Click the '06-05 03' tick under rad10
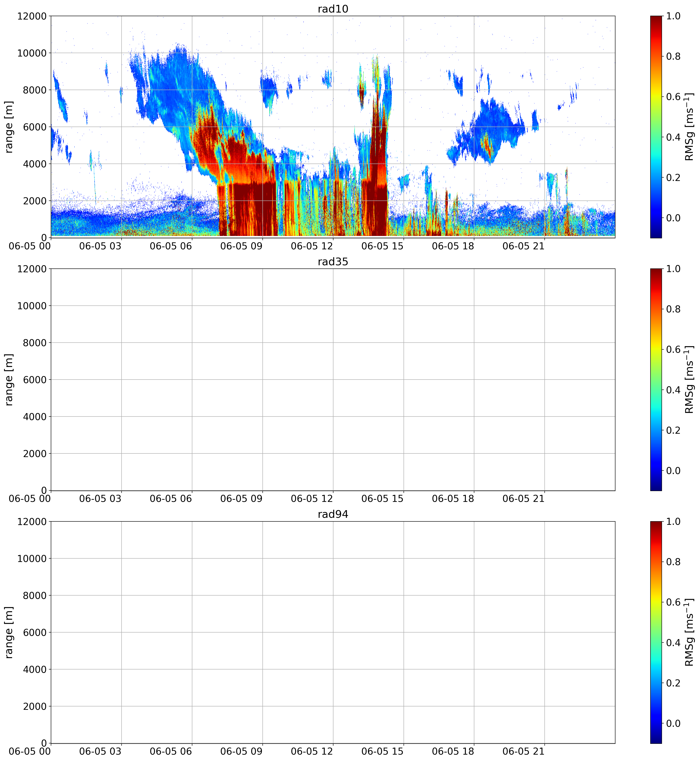 pyautogui.click(x=100, y=246)
